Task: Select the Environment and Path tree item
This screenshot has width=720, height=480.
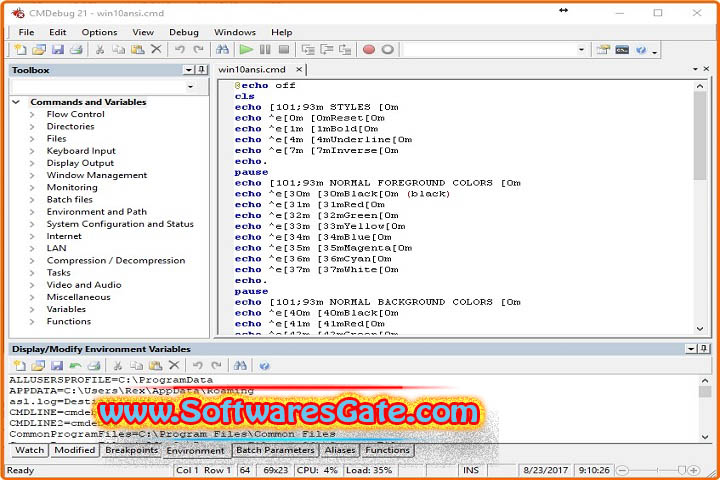Action: point(96,212)
